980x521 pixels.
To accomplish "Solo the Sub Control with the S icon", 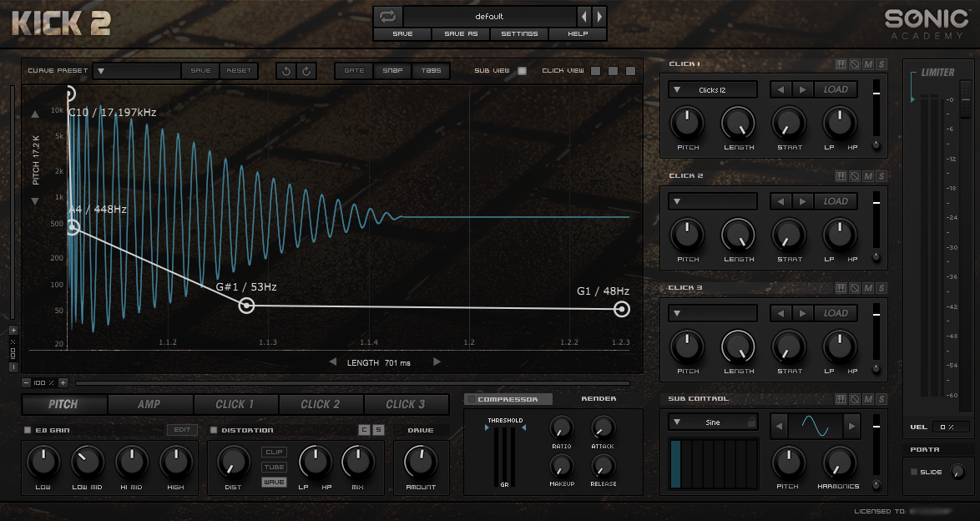I will tap(881, 399).
